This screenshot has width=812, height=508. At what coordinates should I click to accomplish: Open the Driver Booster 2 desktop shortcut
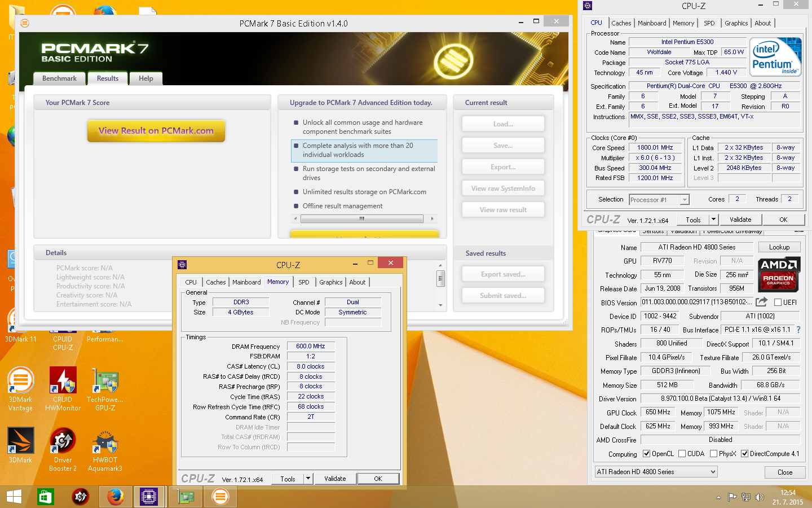[63, 450]
